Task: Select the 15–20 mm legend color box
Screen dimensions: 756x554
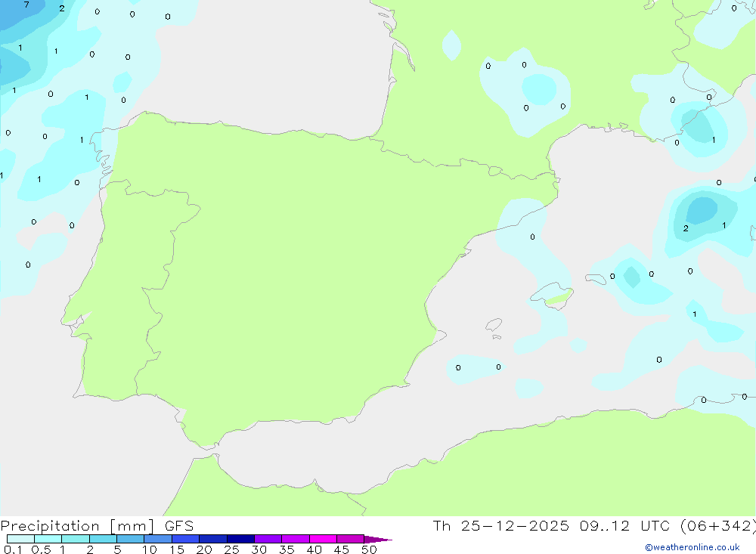Action: [x=186, y=539]
